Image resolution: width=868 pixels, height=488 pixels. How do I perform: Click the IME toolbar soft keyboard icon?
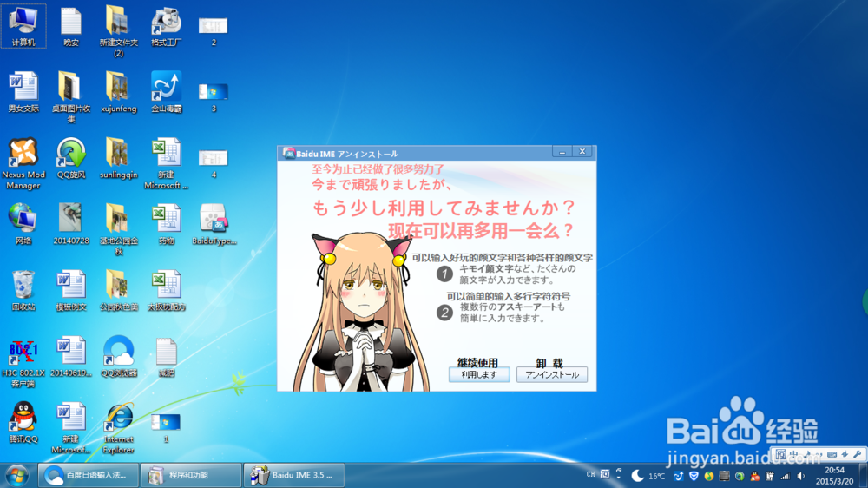832,454
